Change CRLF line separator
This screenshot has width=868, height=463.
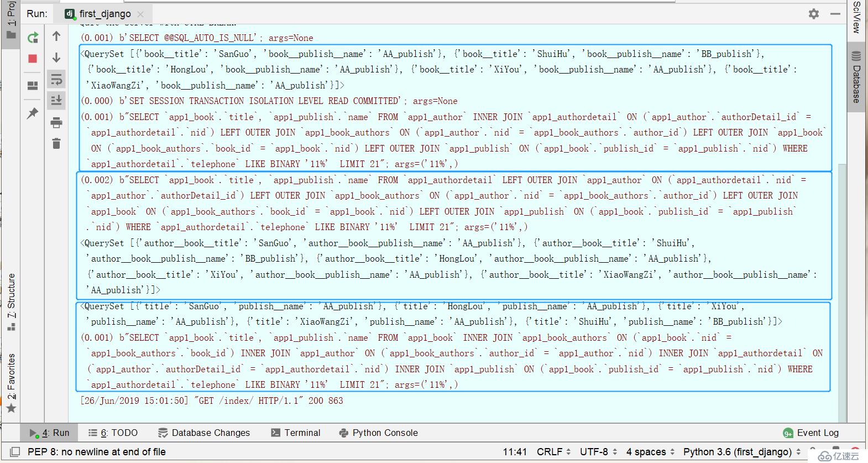[x=553, y=452]
